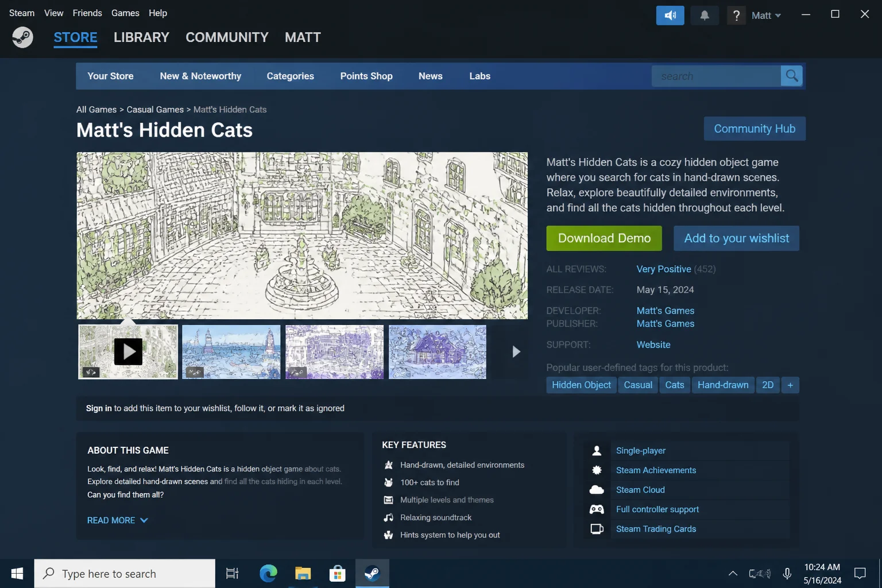Open the News section
The image size is (882, 588).
(x=430, y=76)
